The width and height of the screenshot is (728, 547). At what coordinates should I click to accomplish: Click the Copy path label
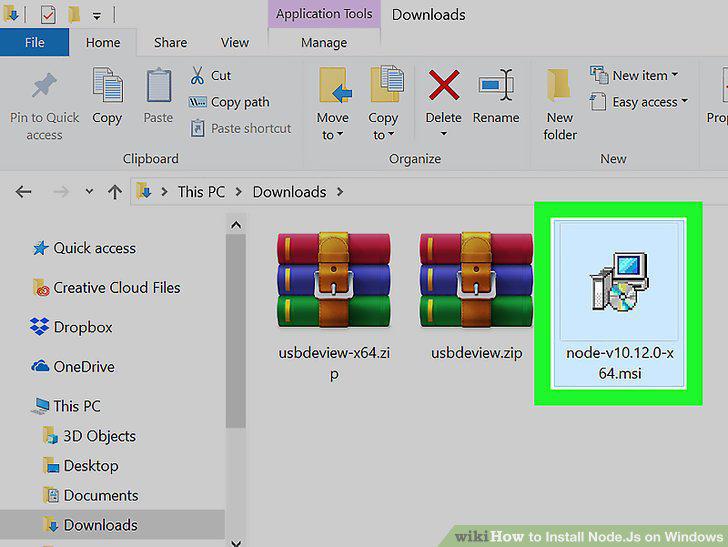click(x=240, y=102)
